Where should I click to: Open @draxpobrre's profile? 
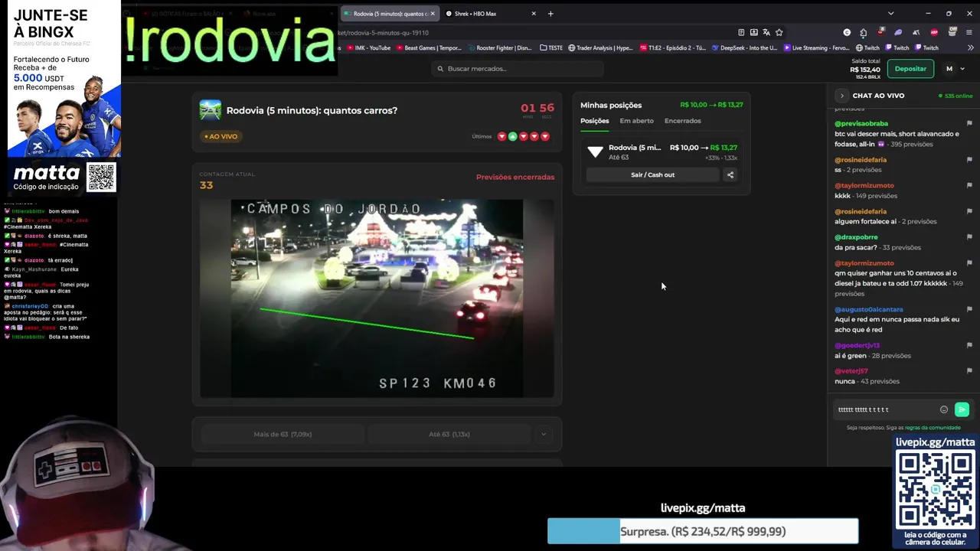[856, 237]
